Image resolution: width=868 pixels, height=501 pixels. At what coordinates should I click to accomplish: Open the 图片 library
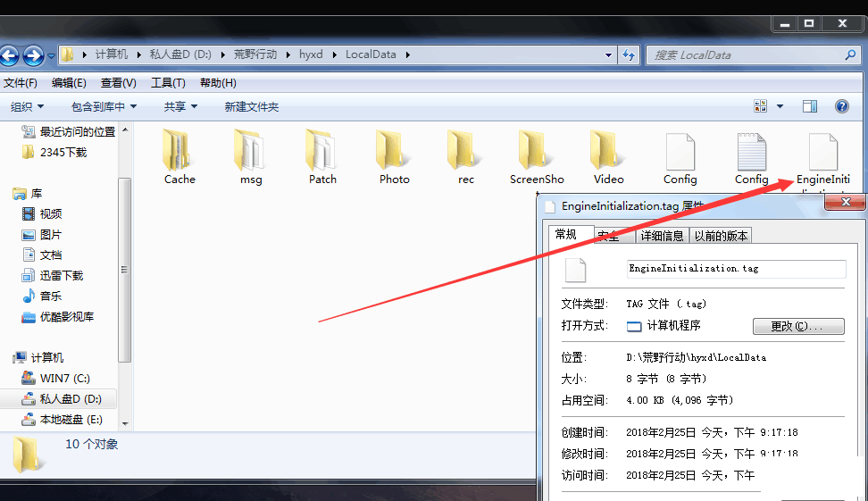[x=41, y=235]
